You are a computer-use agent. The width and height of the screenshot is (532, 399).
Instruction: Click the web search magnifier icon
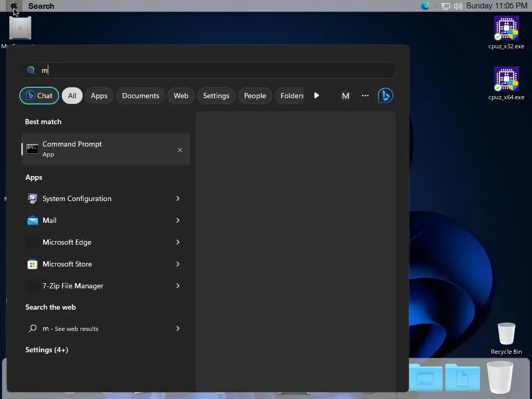coord(33,328)
